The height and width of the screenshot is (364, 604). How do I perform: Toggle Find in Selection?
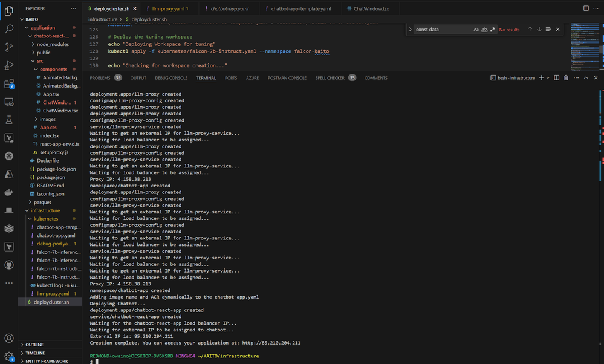tap(548, 29)
